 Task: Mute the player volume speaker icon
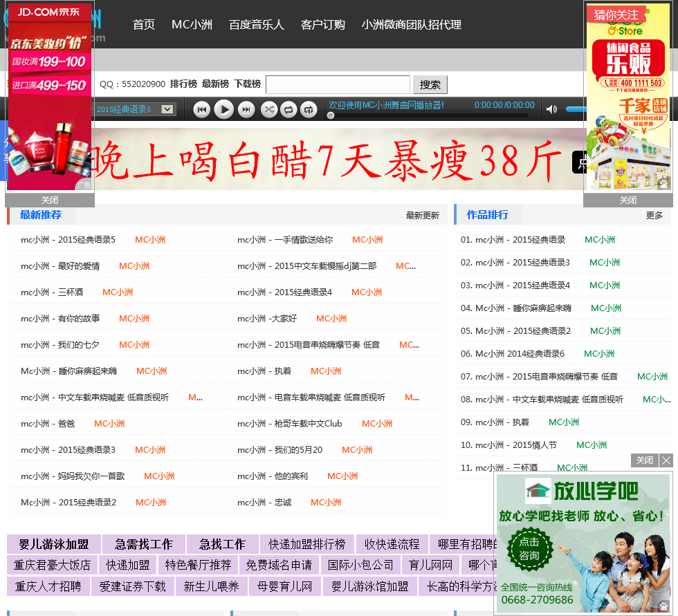(x=551, y=109)
